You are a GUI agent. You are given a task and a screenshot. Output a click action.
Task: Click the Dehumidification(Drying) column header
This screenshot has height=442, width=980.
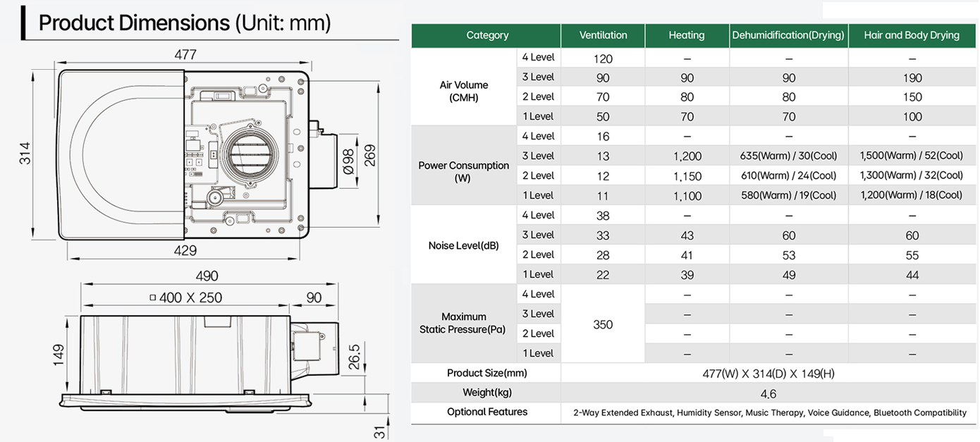pyautogui.click(x=788, y=35)
